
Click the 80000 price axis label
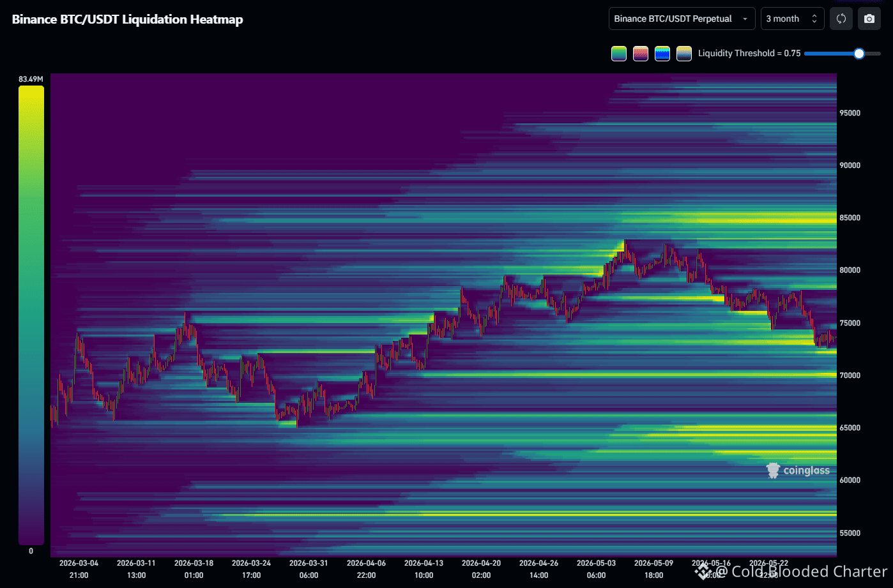tap(850, 270)
